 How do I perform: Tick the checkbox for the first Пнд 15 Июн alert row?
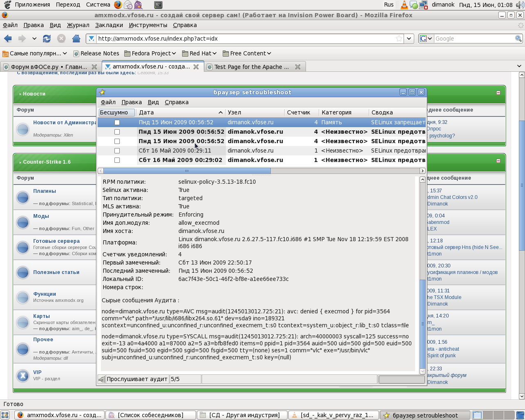117,122
